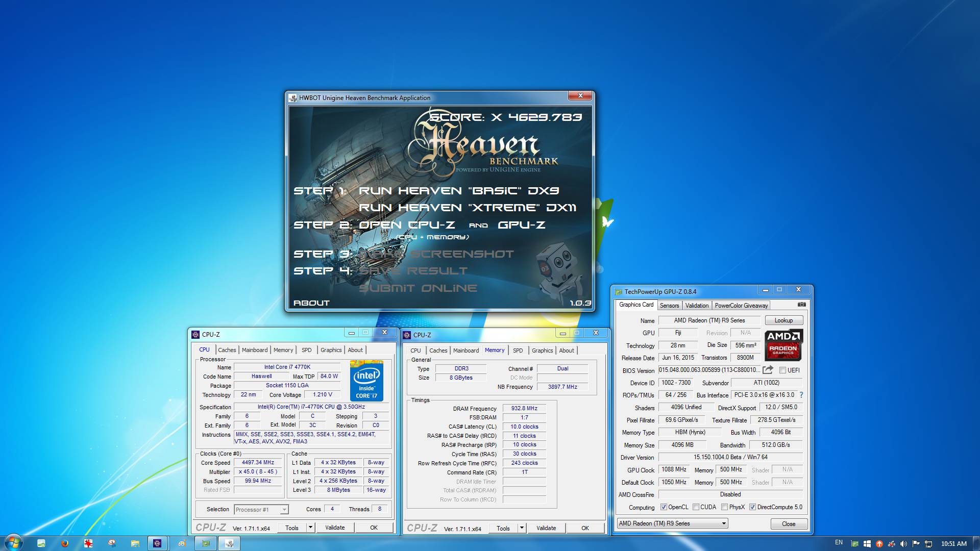Image resolution: width=980 pixels, height=551 pixels.
Task: Click the Show Desktop strip beside the clock
Action: tap(976, 543)
